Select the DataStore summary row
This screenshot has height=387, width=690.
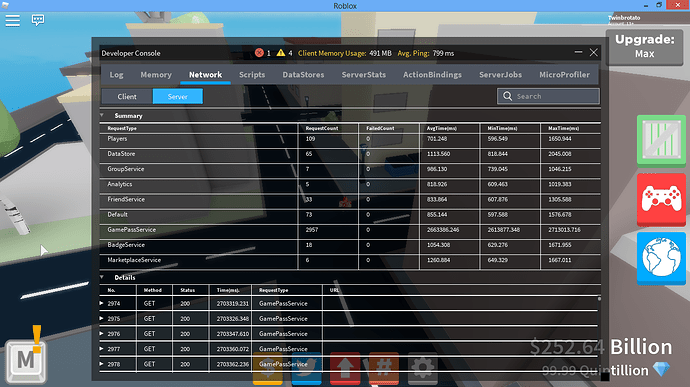pos(350,154)
